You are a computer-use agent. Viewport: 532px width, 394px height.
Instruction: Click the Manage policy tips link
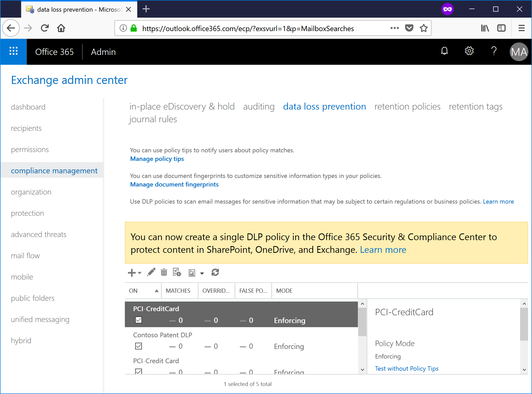157,159
